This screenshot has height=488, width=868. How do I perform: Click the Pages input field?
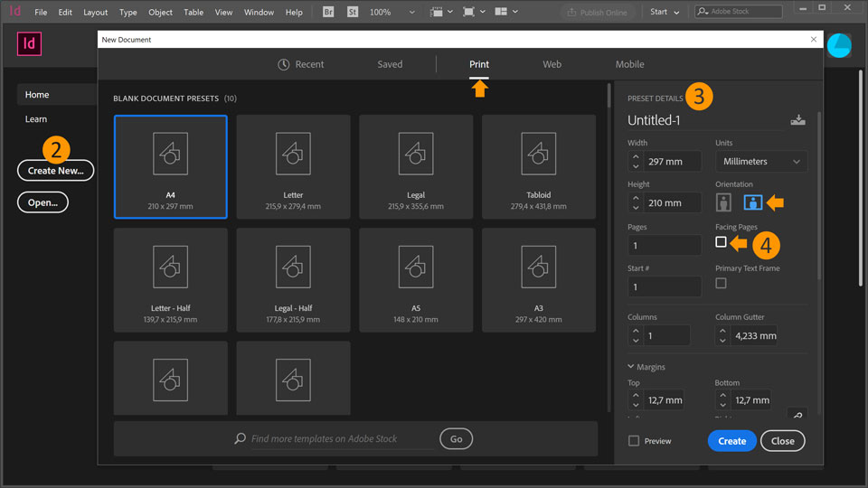click(665, 245)
